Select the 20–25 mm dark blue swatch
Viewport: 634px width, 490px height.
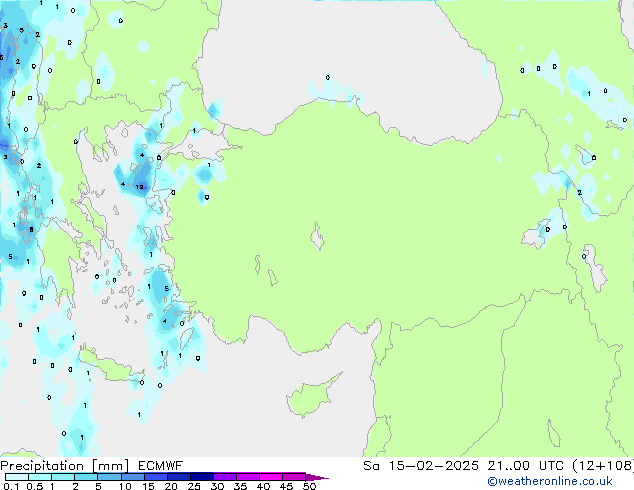point(179,477)
